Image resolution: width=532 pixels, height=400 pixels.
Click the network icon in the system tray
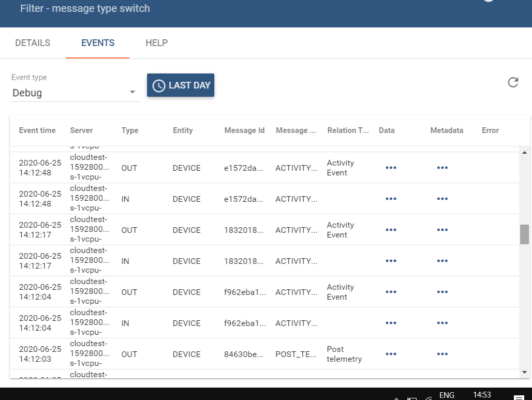point(428,397)
